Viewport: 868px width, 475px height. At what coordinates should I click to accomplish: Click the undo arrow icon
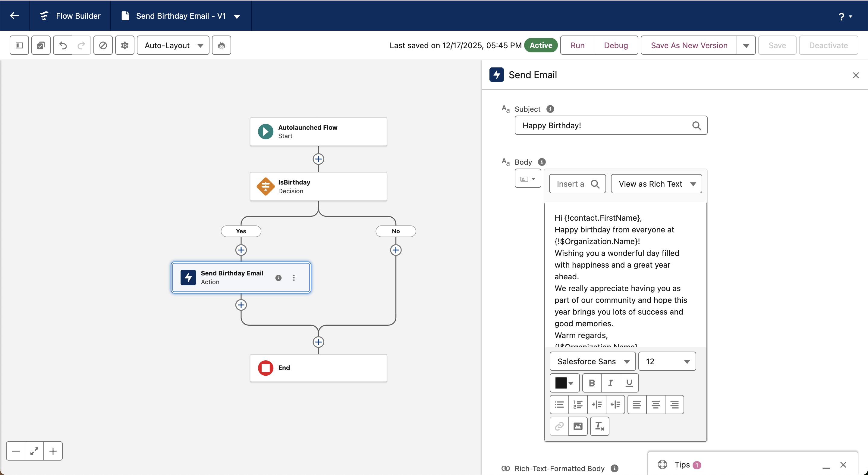63,45
